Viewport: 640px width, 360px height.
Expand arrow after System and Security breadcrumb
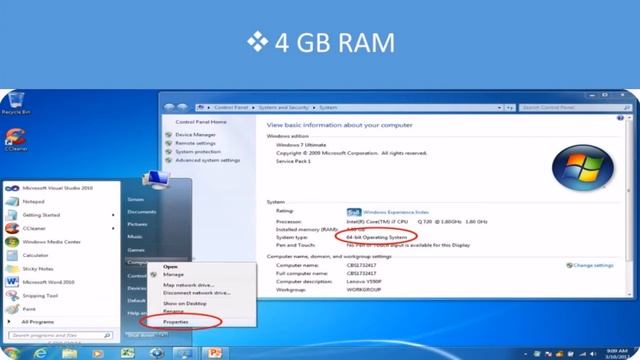[314, 108]
